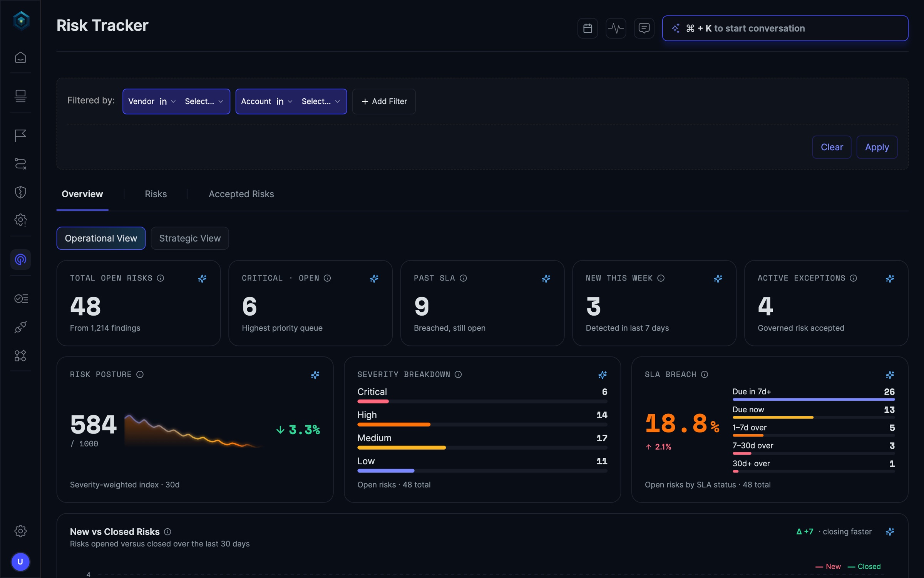
Task: Click AI sparkle on Risk Posture card
Action: point(315,375)
